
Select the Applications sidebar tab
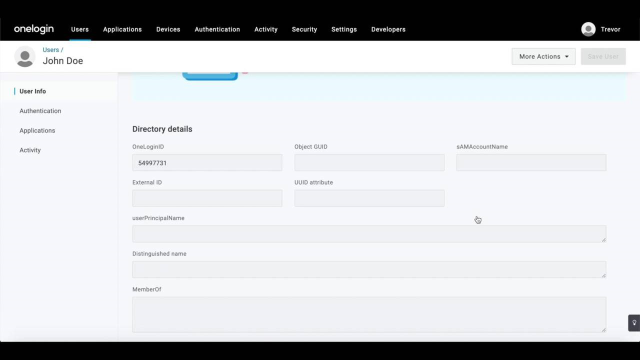click(37, 131)
